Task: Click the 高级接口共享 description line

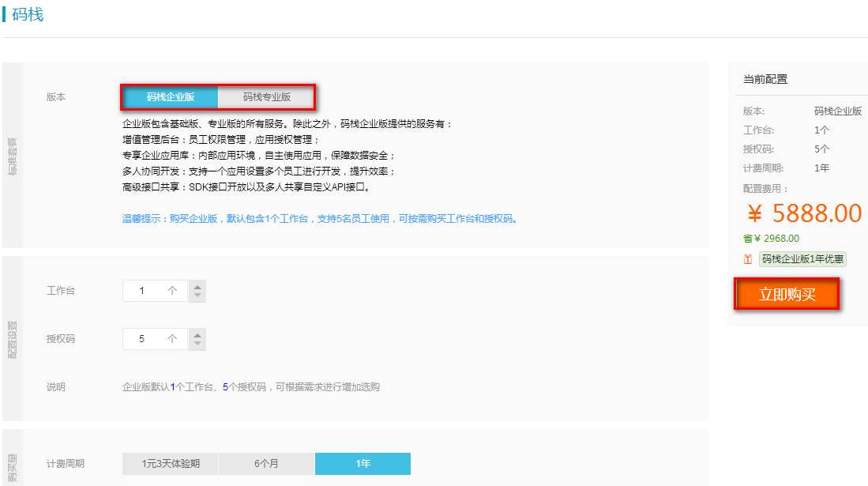Action: click(246, 186)
